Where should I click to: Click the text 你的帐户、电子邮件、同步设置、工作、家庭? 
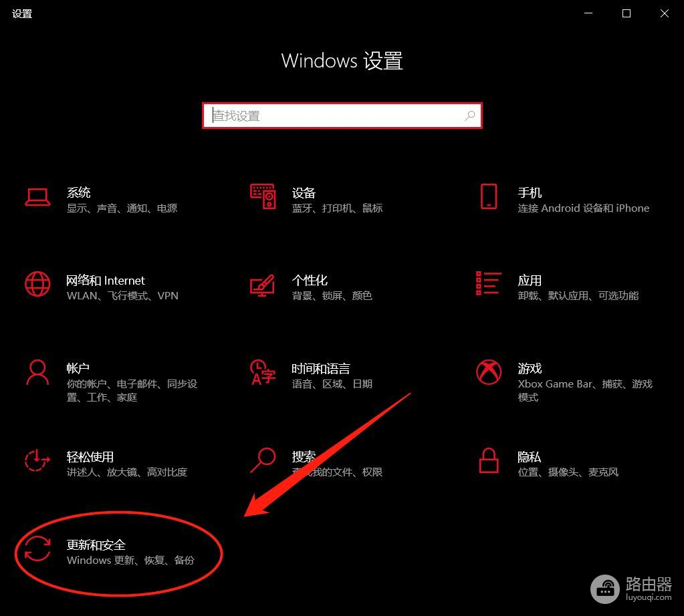[x=132, y=391]
